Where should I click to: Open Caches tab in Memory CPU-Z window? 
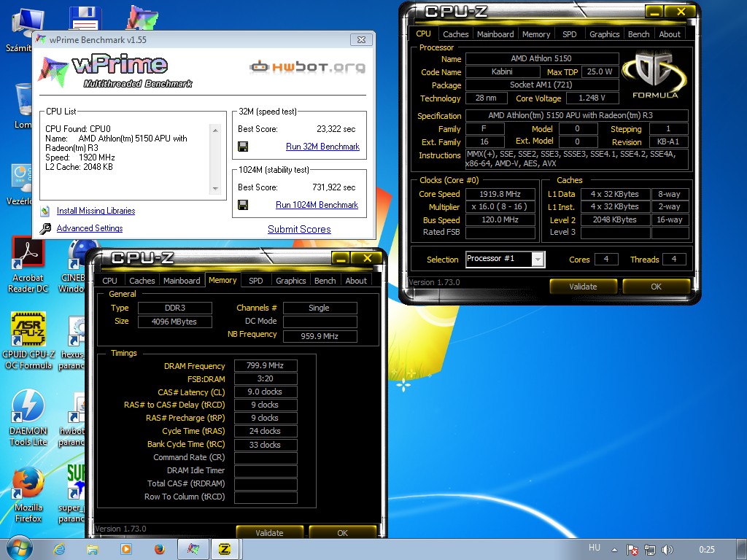pos(142,281)
